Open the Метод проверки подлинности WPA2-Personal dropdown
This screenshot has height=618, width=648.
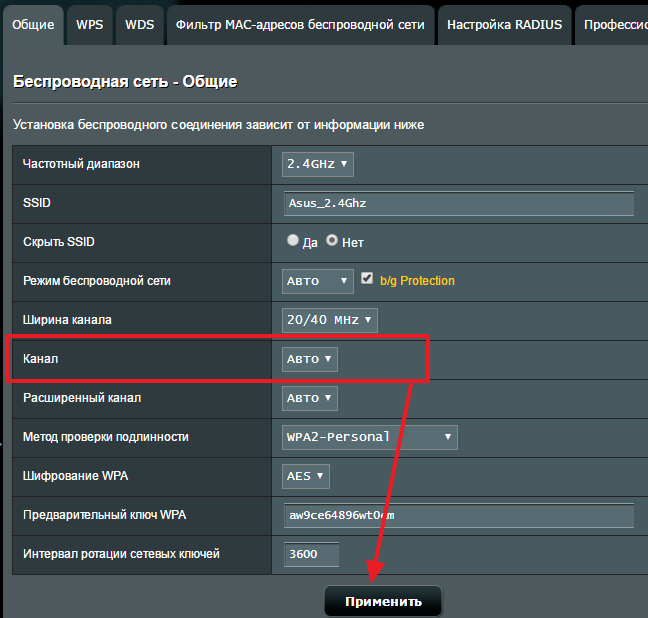pyautogui.click(x=370, y=437)
